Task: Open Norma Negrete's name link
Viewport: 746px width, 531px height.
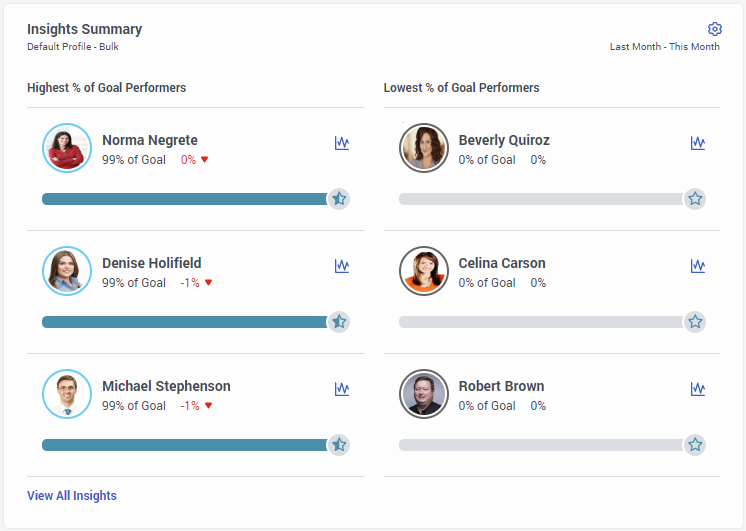Action: point(150,141)
